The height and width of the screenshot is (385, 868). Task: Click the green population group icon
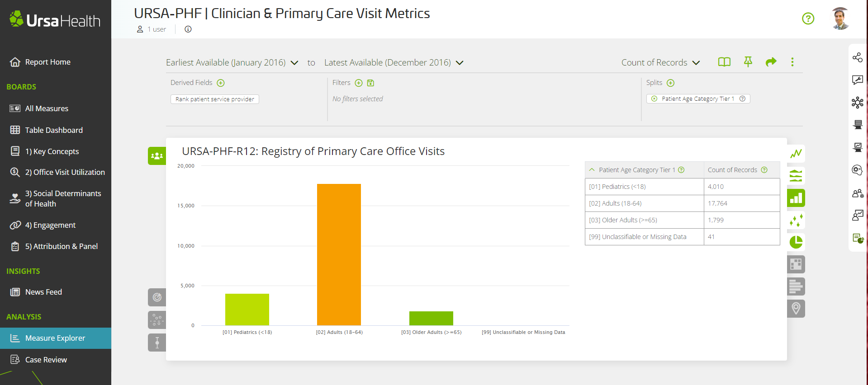coord(157,156)
